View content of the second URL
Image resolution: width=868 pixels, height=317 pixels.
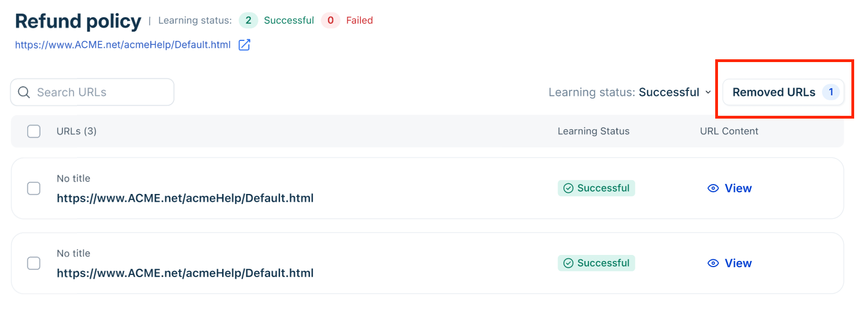730,263
